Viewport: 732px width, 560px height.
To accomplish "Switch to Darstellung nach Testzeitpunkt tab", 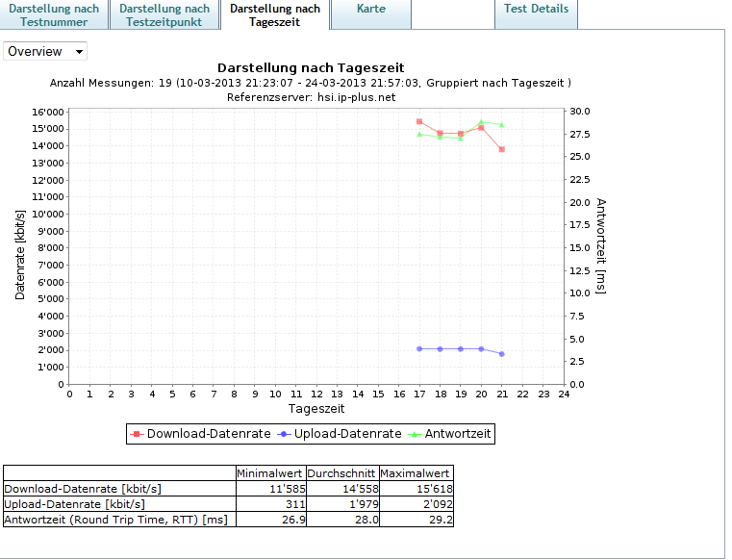I will (x=164, y=14).
